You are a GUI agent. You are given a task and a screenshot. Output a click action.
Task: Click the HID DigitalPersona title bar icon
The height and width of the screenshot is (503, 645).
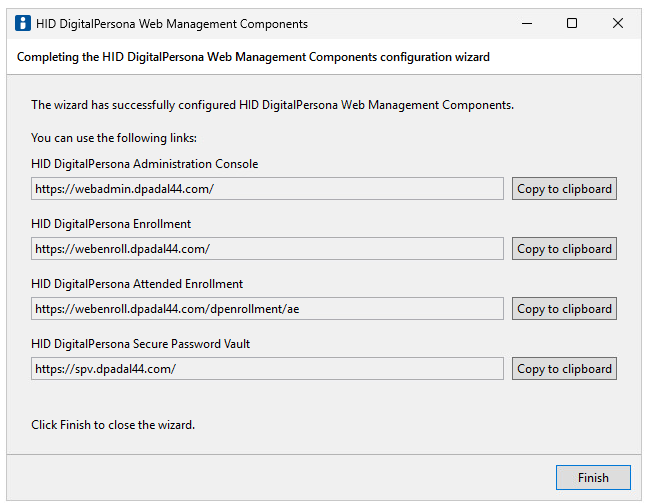click(x=23, y=23)
